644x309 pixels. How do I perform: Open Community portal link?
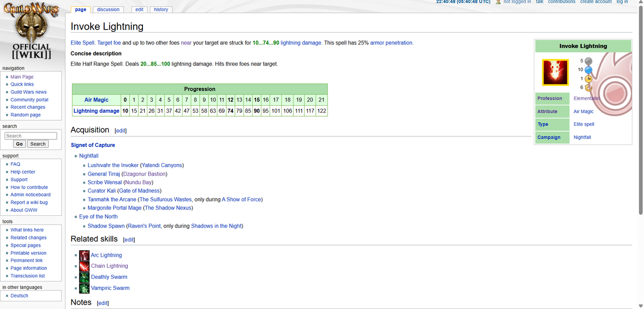tap(30, 100)
